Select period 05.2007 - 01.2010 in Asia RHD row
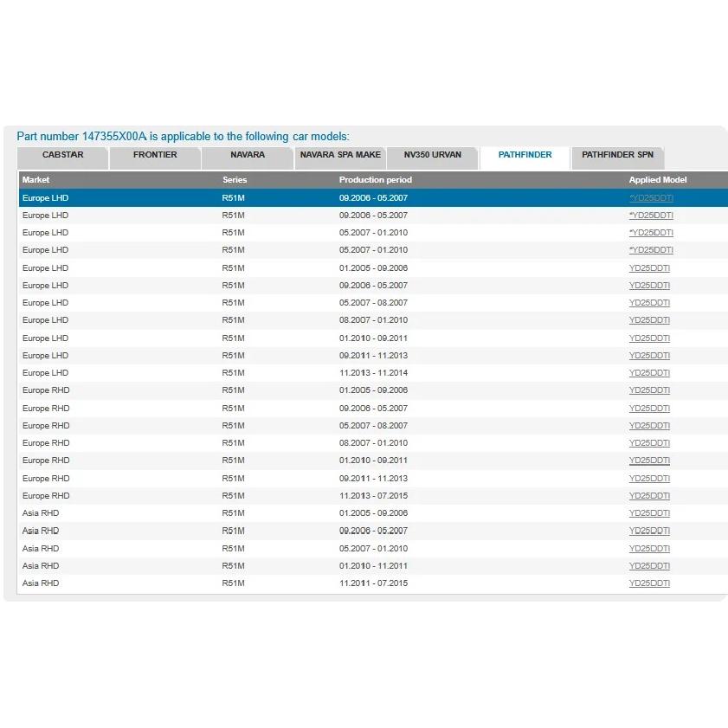 [x=373, y=549]
